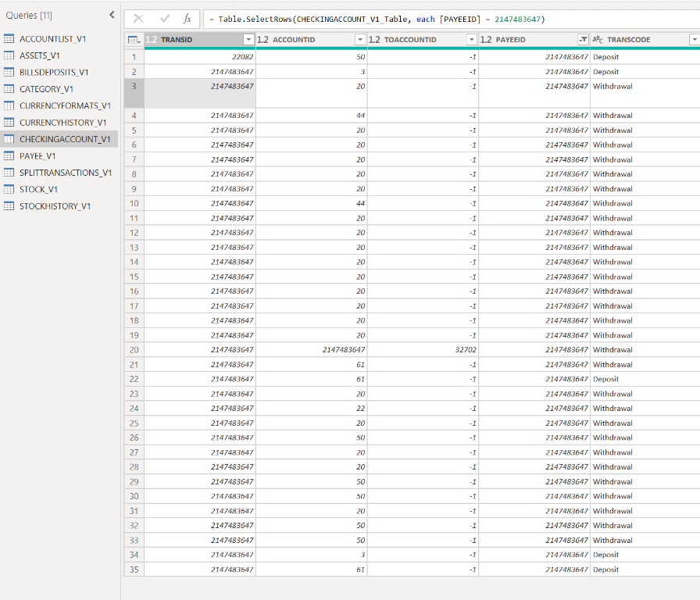Image resolution: width=700 pixels, height=600 pixels.
Task: Select the BILLSDEPOSITS_V1 query
Action: (59, 73)
